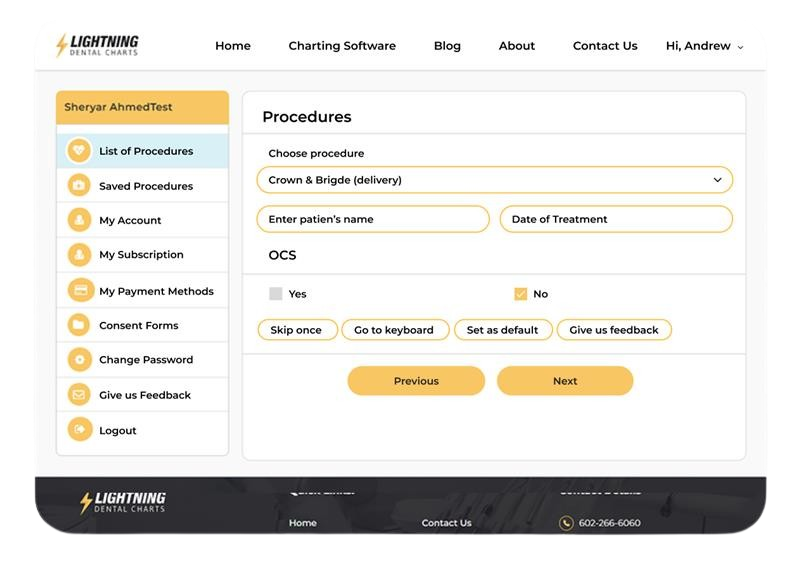Viewport: 800px width, 587px height.
Task: Check the Yes checkbox under OCS
Action: pos(276,294)
